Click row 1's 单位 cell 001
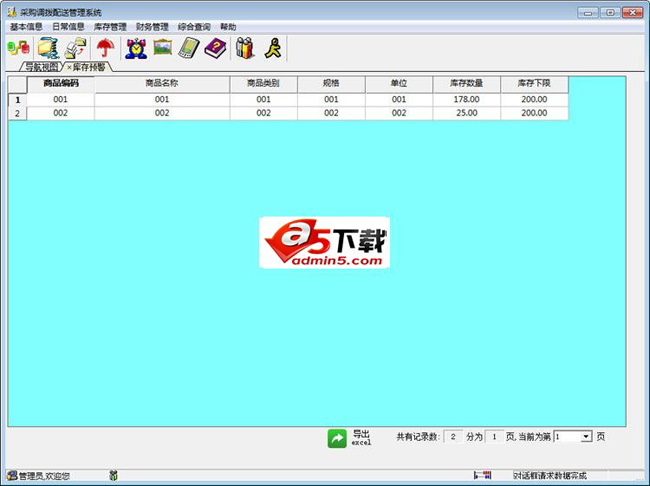Image resolution: width=650 pixels, height=486 pixels. (x=399, y=100)
